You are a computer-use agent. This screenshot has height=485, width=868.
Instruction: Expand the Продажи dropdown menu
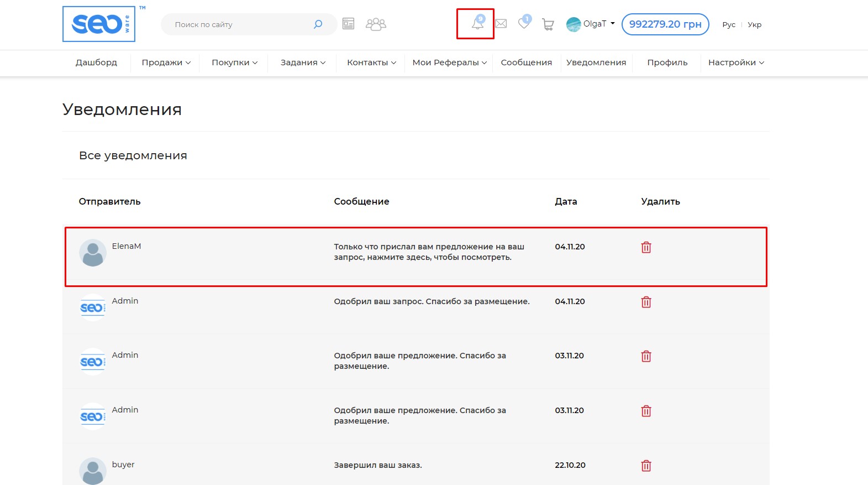point(166,62)
